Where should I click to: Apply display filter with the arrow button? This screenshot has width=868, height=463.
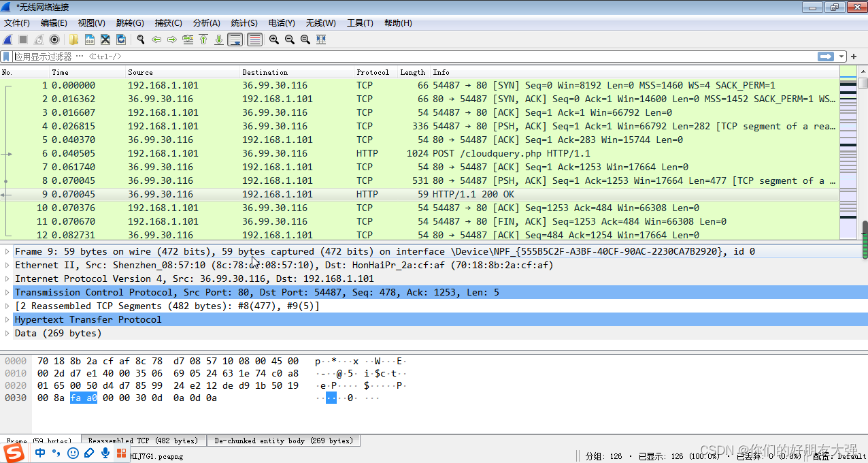[x=826, y=57]
